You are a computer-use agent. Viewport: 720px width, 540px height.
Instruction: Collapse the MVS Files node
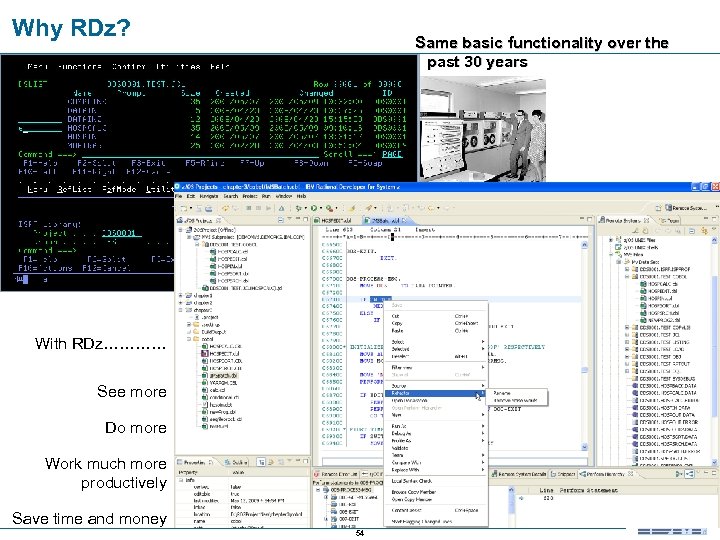pos(612,254)
